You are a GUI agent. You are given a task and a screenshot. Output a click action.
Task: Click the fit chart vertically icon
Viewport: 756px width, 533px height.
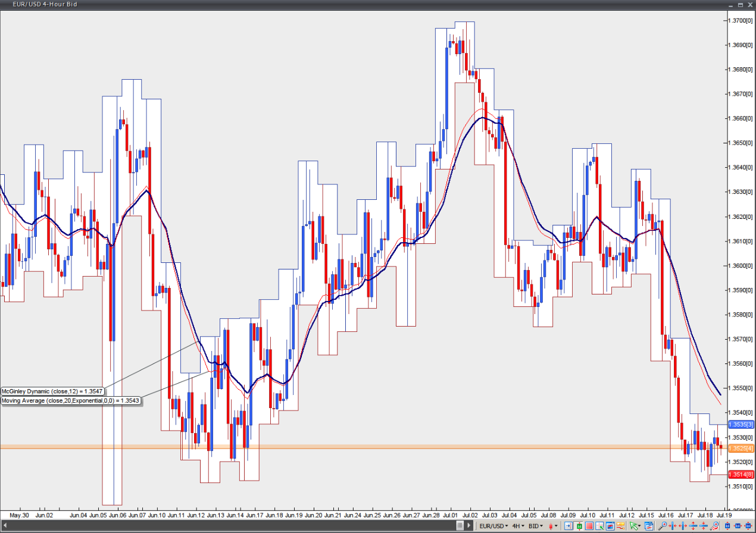coord(727,526)
